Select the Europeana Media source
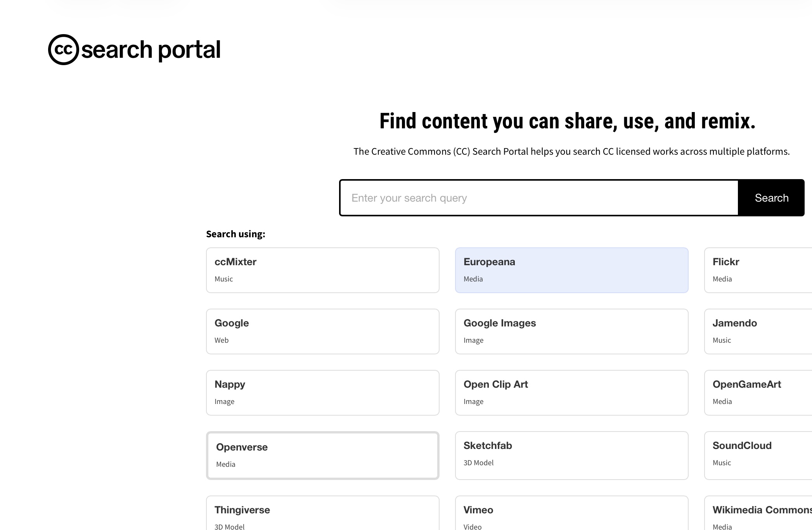The image size is (812, 530). click(x=572, y=270)
